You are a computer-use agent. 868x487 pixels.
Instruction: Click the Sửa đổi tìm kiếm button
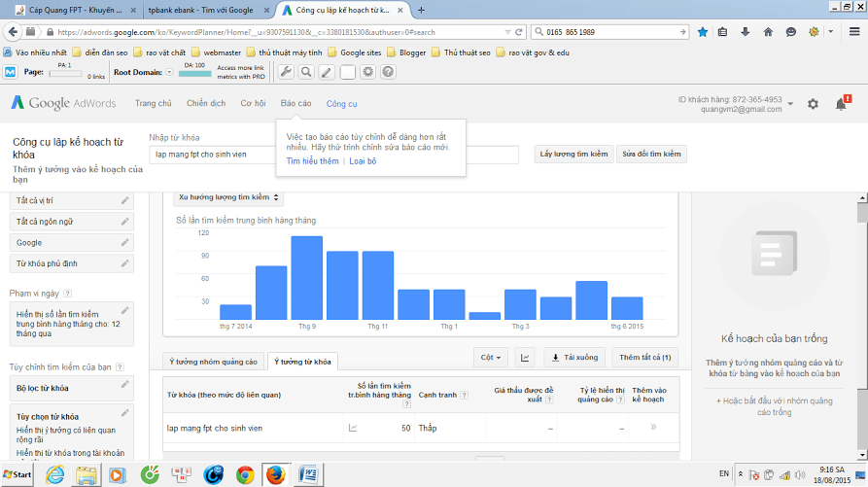(651, 154)
